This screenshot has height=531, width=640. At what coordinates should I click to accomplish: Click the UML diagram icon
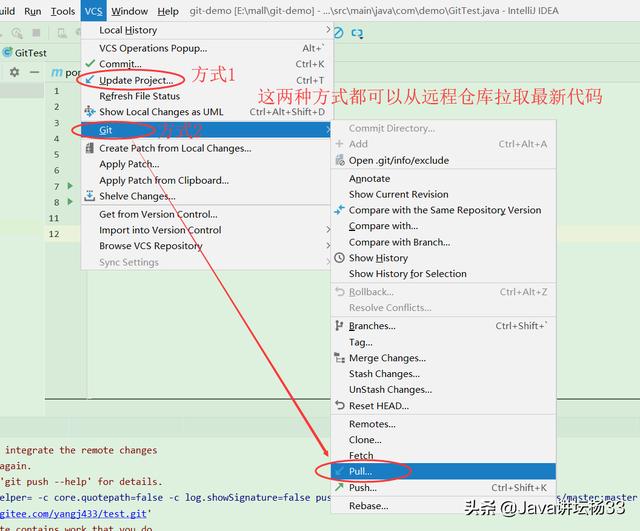click(90, 111)
